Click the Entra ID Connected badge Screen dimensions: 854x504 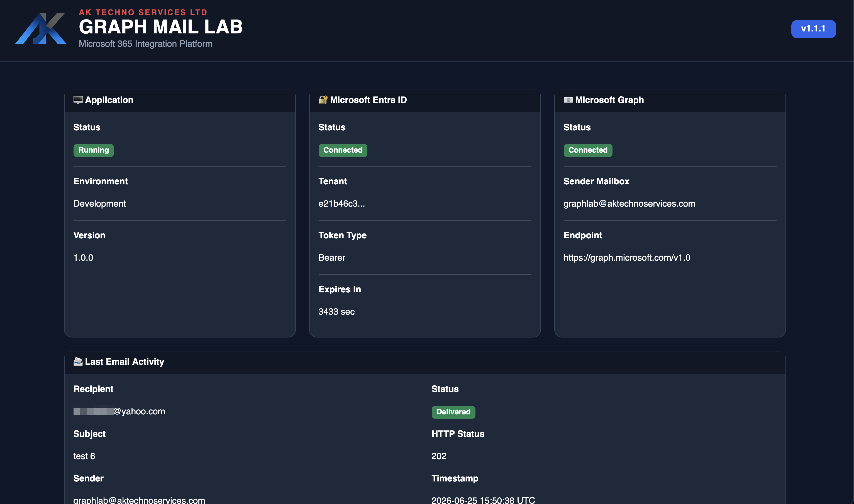tap(343, 150)
